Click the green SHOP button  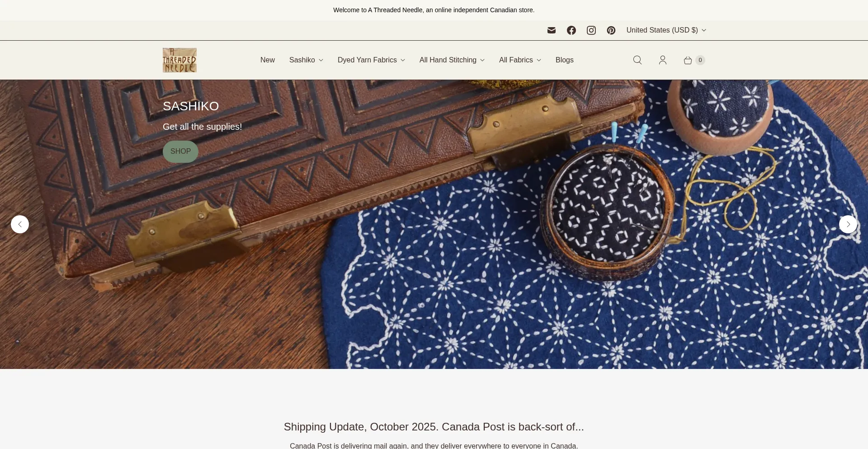coord(180,151)
